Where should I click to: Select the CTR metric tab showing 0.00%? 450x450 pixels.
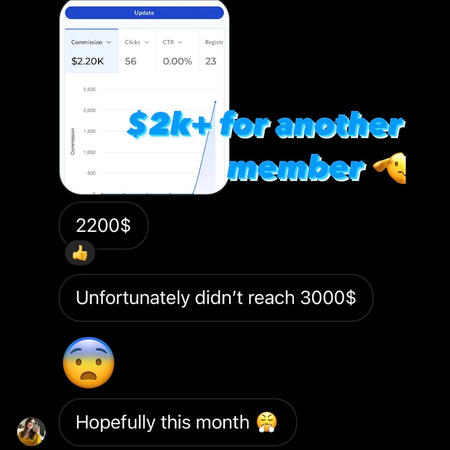[177, 51]
